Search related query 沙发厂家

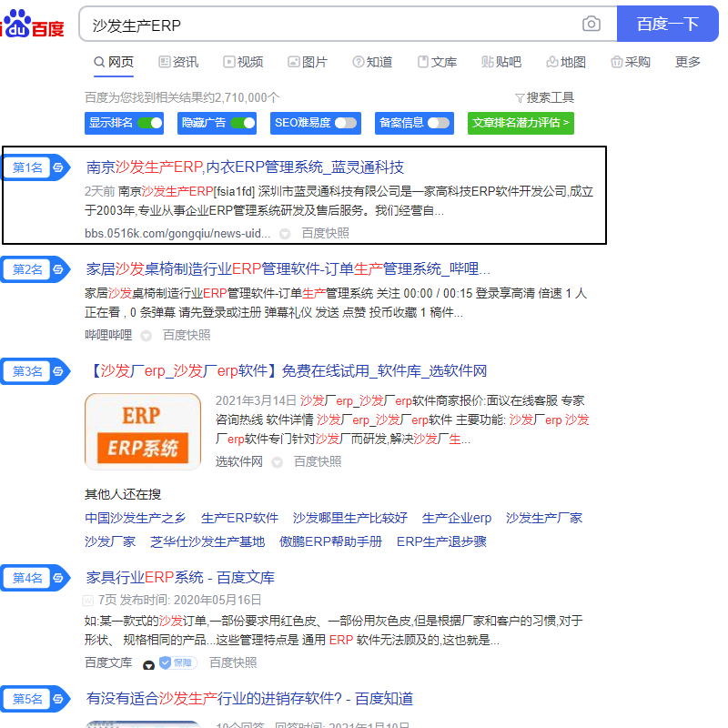[x=110, y=541]
